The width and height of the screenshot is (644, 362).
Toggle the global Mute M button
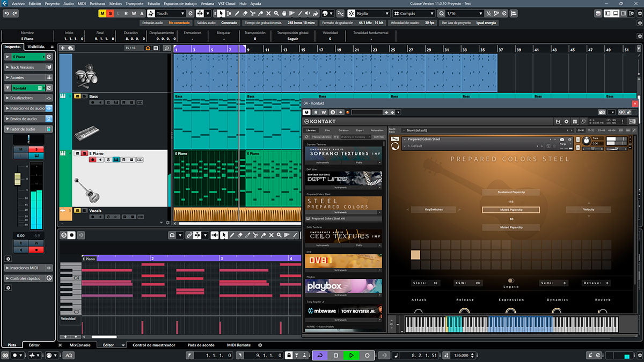click(x=103, y=13)
